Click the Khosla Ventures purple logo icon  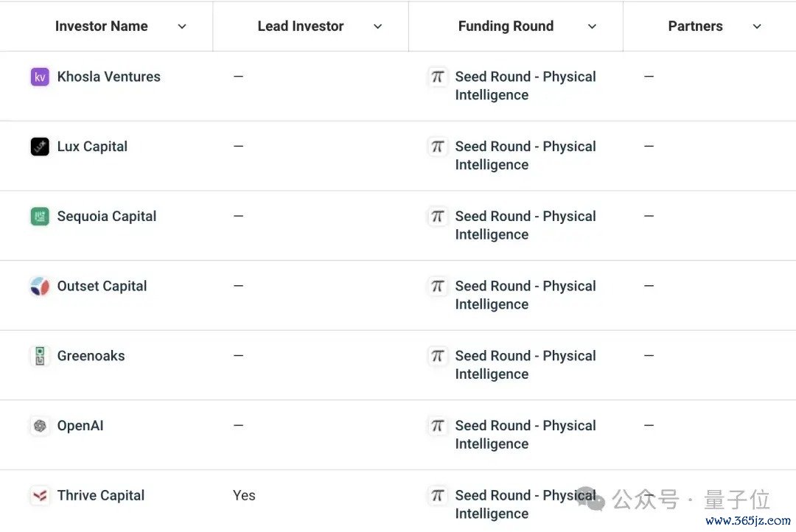pos(40,77)
